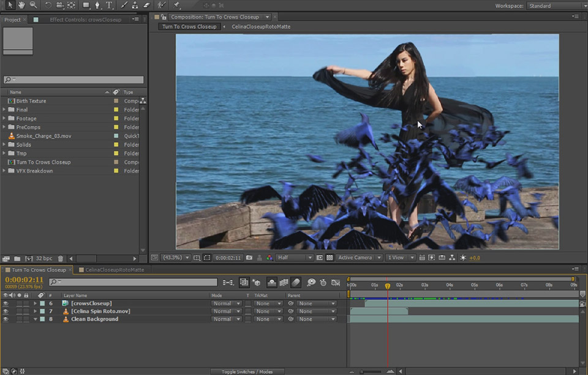
Task: Select the Hand tool
Action: 21,5
